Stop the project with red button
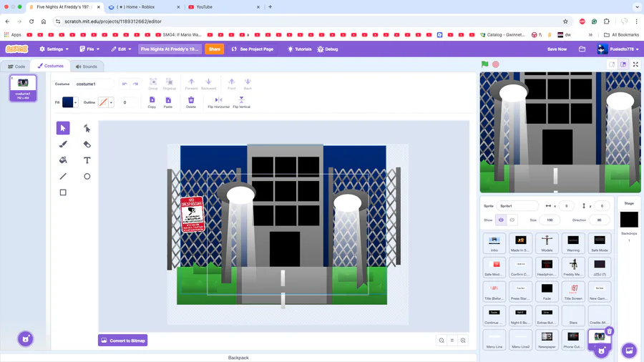The width and height of the screenshot is (644, 362). coord(496,64)
